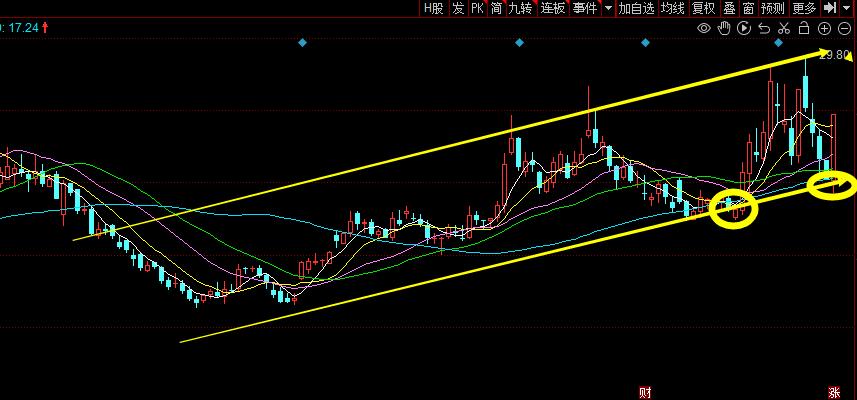
Task: Click the first blue diamond event marker
Action: 302,43
